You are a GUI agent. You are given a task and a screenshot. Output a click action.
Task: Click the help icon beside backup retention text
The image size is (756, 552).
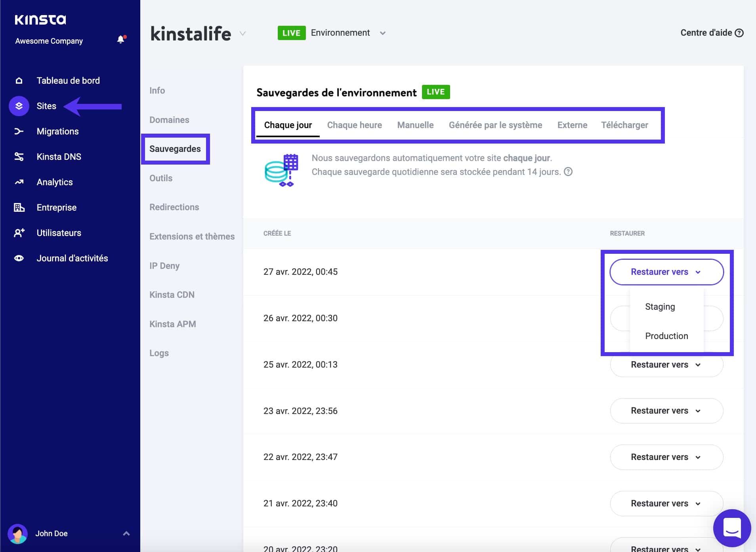click(x=568, y=172)
